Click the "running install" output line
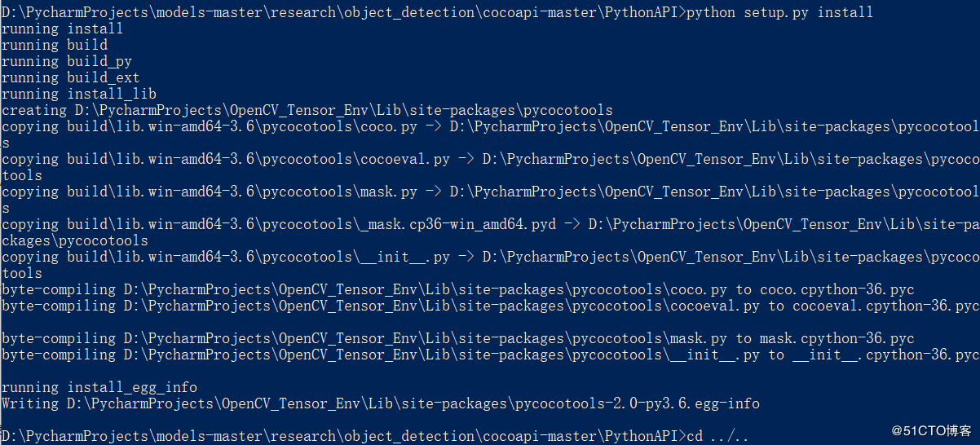Viewport: 980px width, 445px height. [x=63, y=29]
